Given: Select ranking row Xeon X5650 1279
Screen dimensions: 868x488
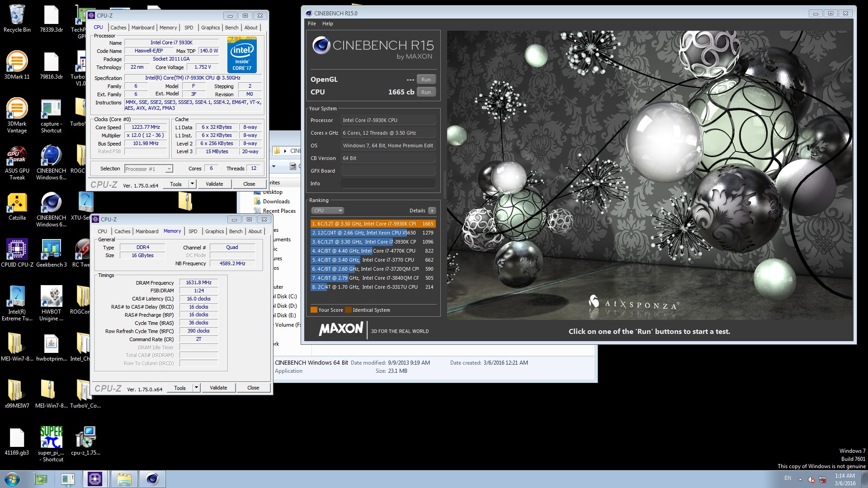Looking at the screenshot, I should pyautogui.click(x=373, y=233).
